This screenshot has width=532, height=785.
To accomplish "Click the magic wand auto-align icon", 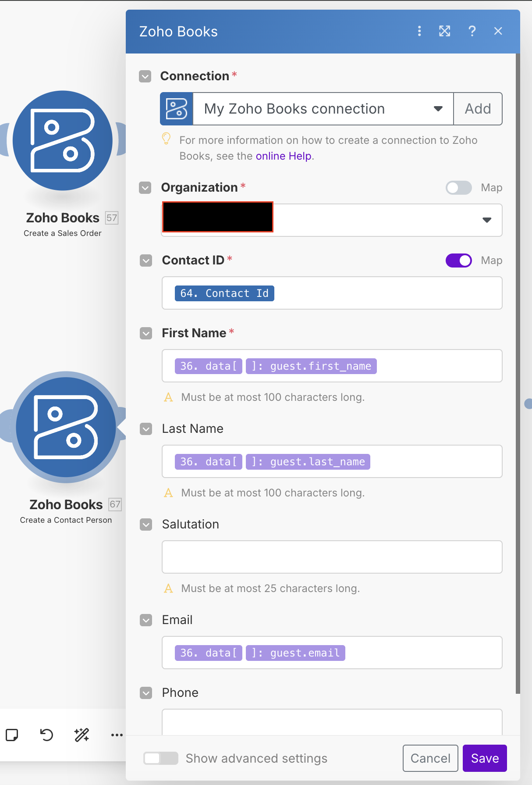I will 82,735.
